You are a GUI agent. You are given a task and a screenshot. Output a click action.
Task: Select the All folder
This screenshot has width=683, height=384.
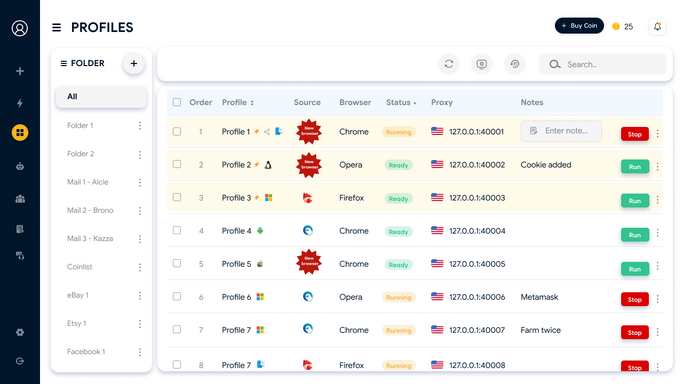101,97
